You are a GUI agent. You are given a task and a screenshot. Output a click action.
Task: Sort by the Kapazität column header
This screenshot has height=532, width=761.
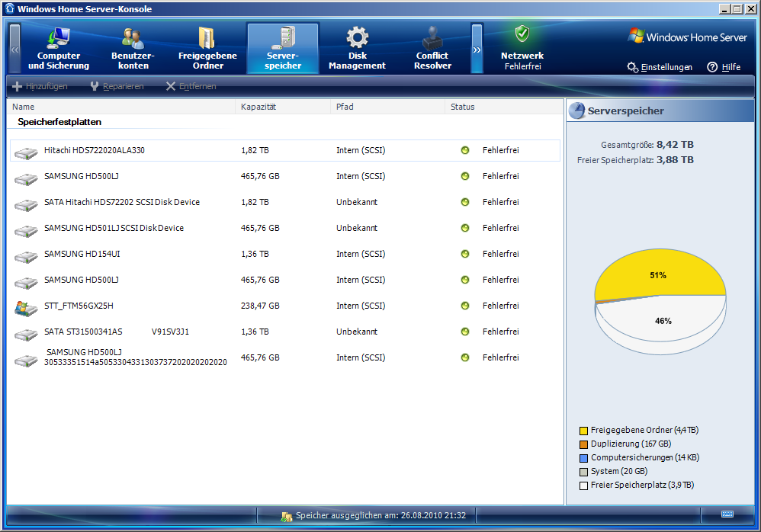click(x=283, y=107)
